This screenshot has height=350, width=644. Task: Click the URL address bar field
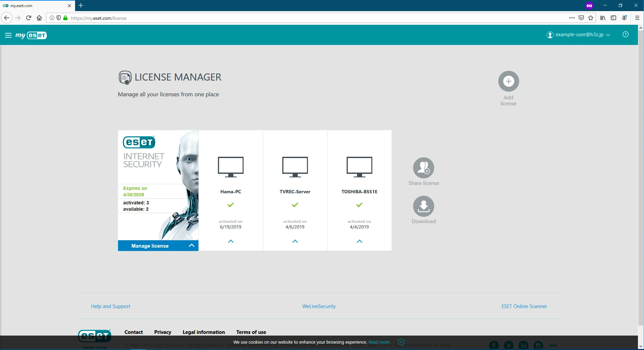click(x=302, y=18)
